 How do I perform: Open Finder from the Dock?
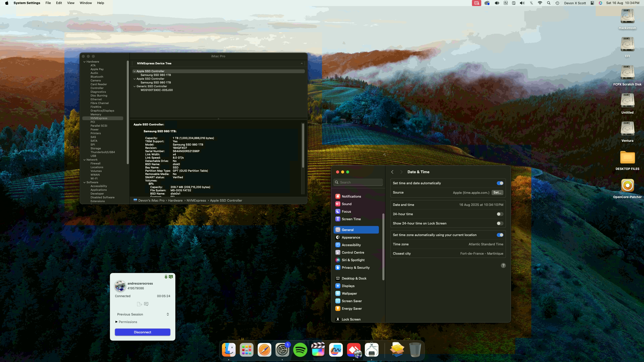point(229,350)
